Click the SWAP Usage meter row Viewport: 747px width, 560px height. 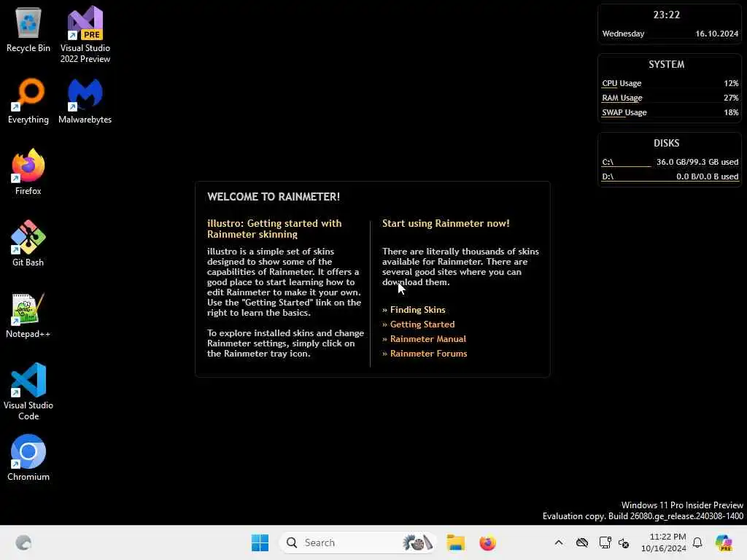tap(670, 113)
